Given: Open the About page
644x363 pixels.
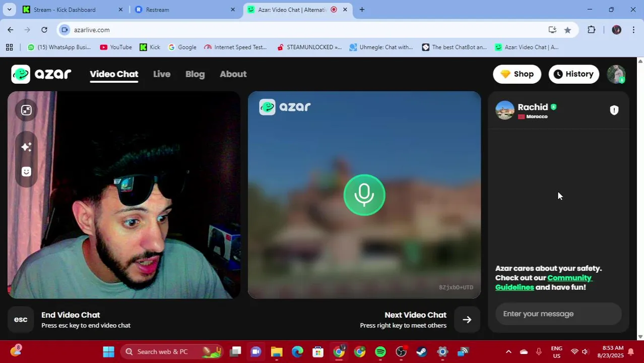Looking at the screenshot, I should click(233, 74).
